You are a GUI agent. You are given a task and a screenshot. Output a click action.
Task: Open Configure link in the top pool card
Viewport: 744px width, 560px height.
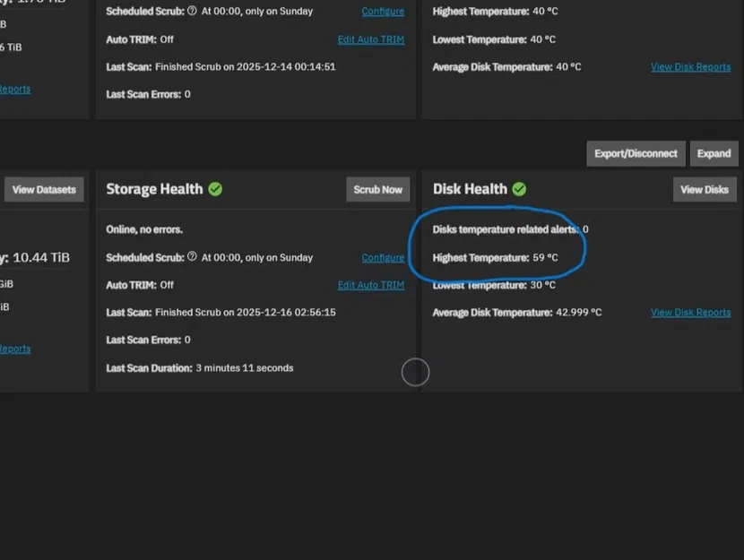[x=383, y=11]
